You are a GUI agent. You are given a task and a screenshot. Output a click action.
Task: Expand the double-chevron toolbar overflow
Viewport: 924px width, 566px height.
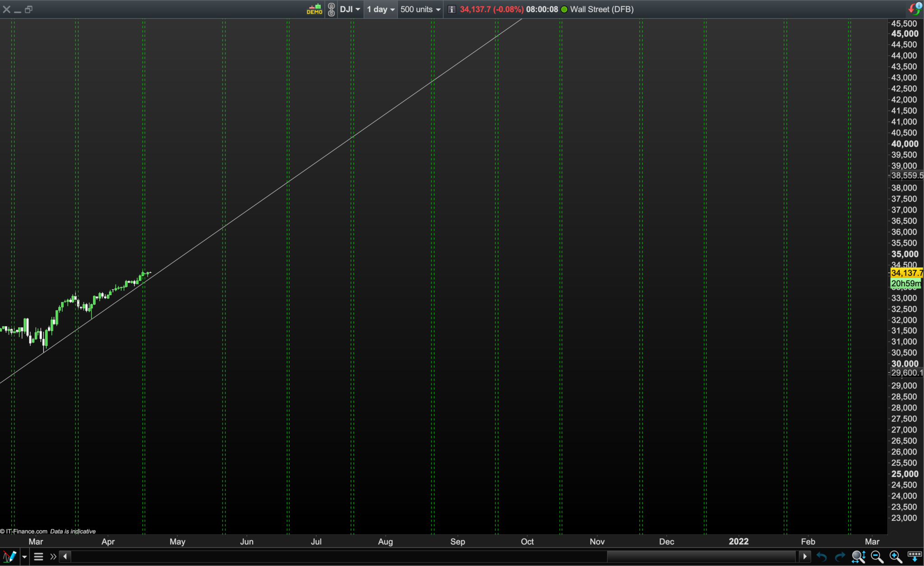click(x=53, y=557)
